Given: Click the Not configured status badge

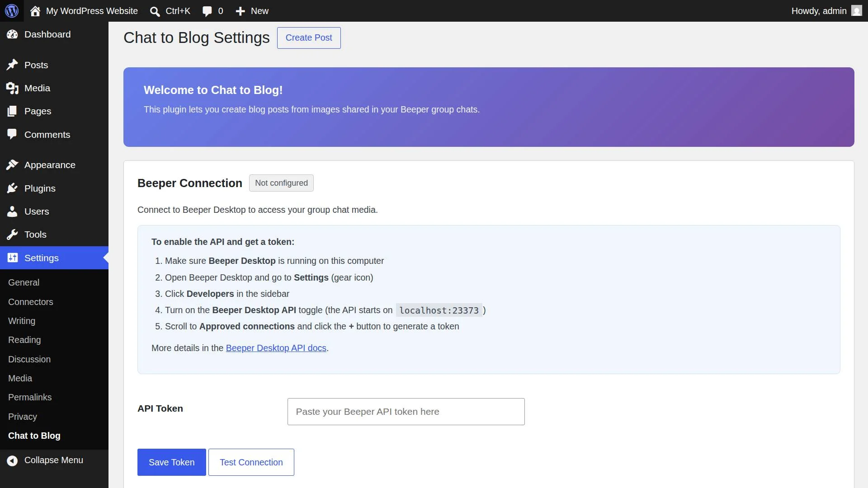Looking at the screenshot, I should coord(281,183).
